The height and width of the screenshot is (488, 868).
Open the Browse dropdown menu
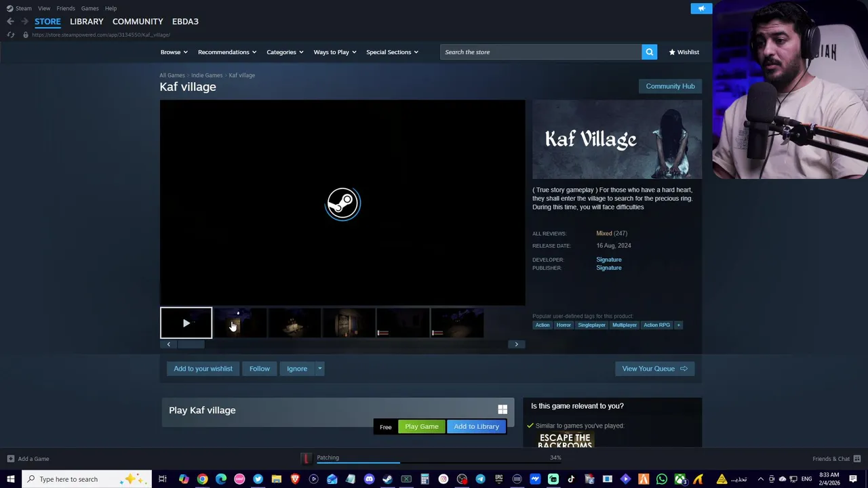[x=174, y=52]
